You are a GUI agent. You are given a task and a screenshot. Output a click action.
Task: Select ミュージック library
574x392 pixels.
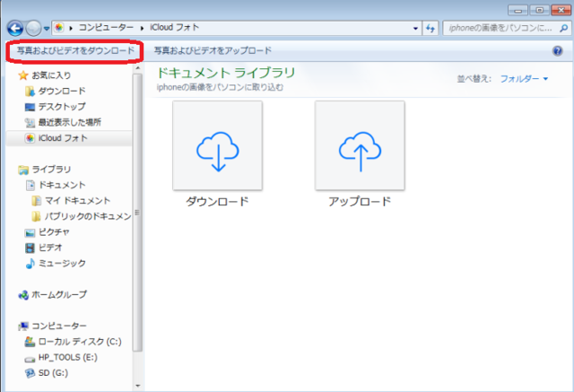click(x=62, y=263)
